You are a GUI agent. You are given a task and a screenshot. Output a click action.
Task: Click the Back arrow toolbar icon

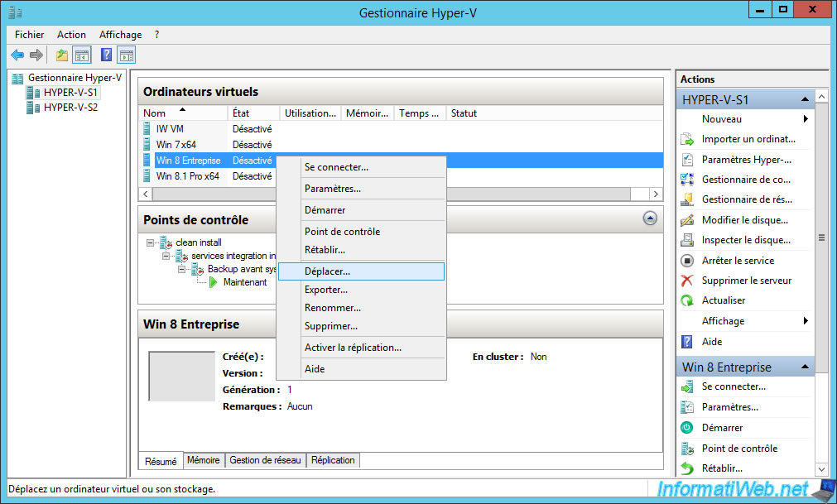[x=17, y=55]
